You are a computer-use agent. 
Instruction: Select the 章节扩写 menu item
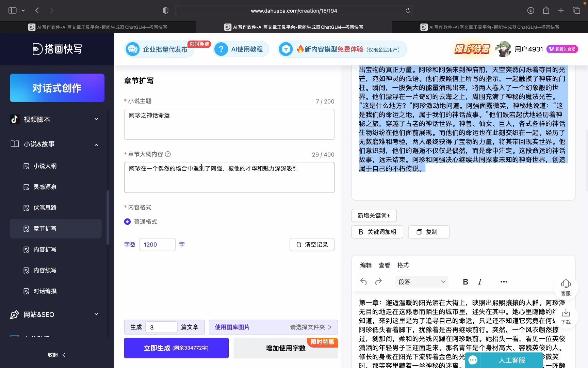56,229
